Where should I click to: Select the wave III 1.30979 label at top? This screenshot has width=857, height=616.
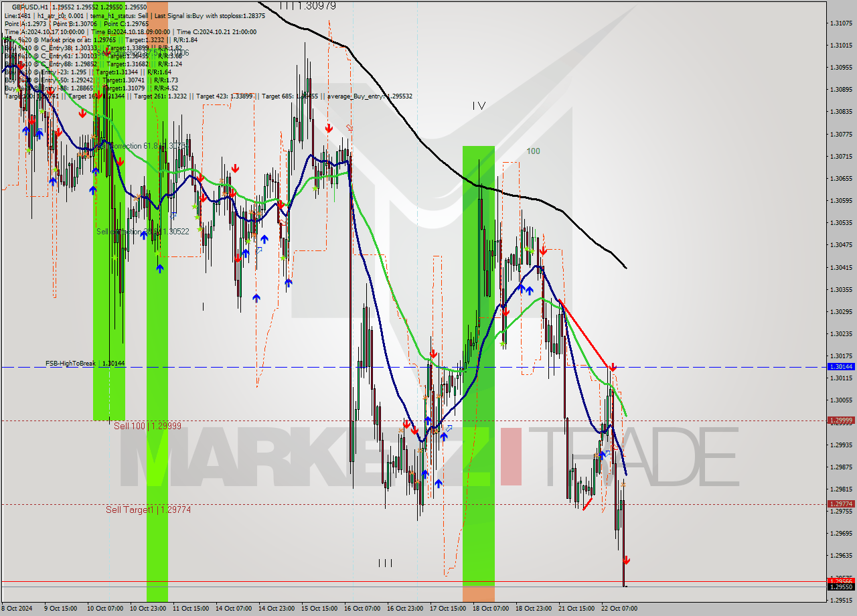307,5
